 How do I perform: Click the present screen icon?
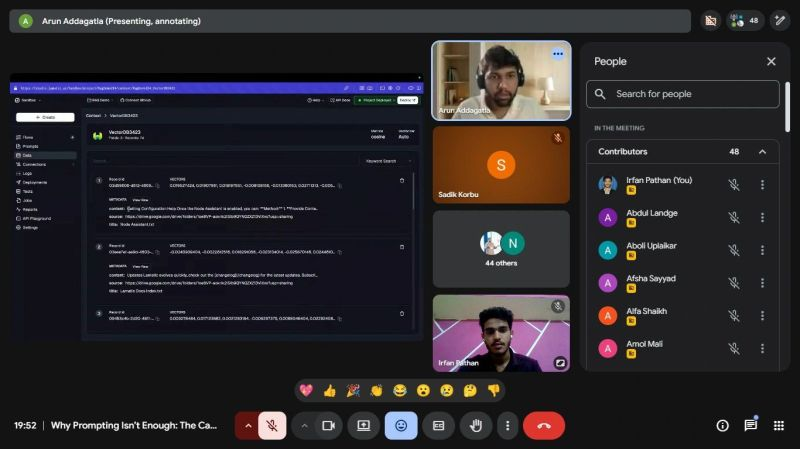pyautogui.click(x=364, y=425)
